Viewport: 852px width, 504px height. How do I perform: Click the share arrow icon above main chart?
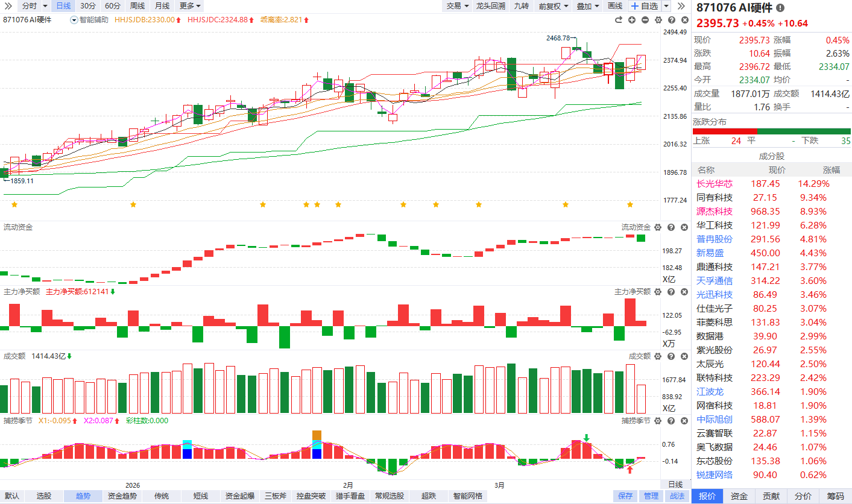(618, 20)
